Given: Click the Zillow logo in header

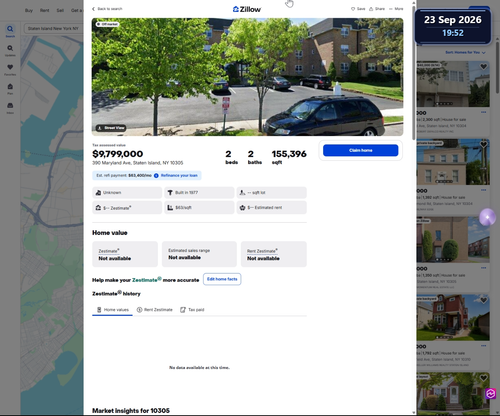Looking at the screenshot, I should tap(247, 9).
